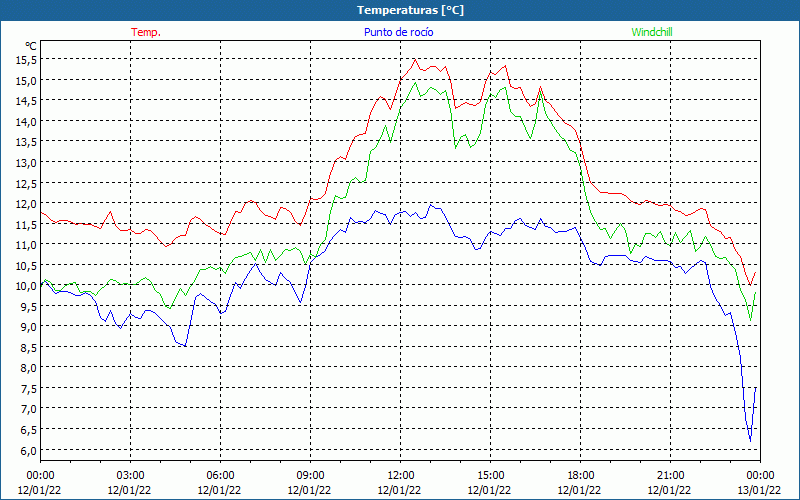The width and height of the screenshot is (800, 500).
Task: Click the 21:00 time label
Action: (670, 476)
